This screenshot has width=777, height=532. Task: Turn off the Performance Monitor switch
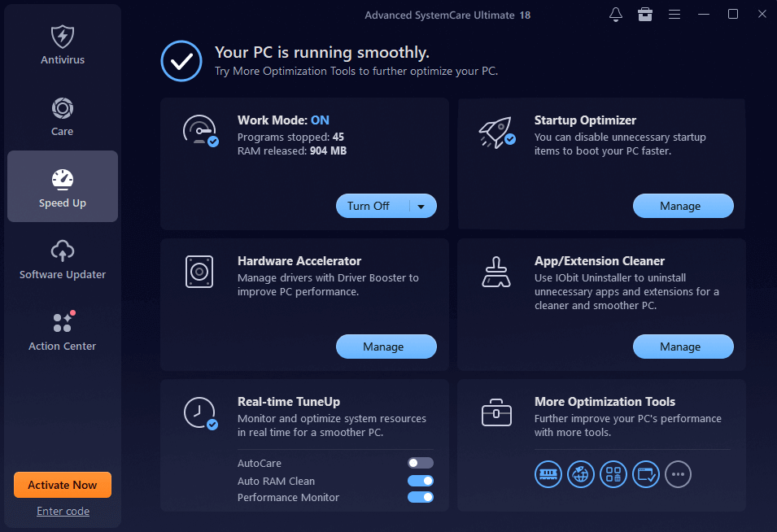421,497
